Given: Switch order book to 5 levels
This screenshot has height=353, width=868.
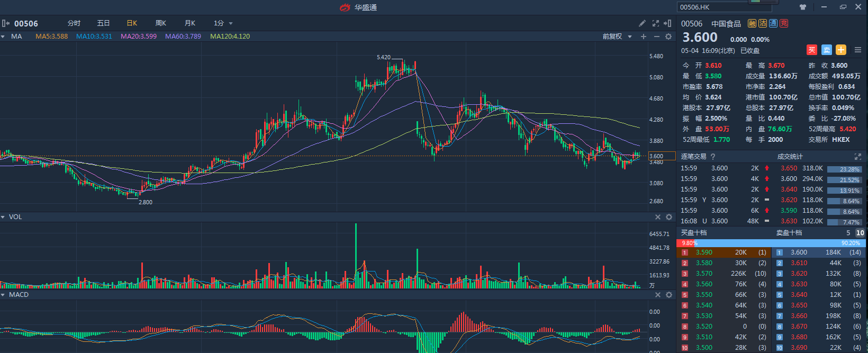Looking at the screenshot, I should pyautogui.click(x=848, y=233).
